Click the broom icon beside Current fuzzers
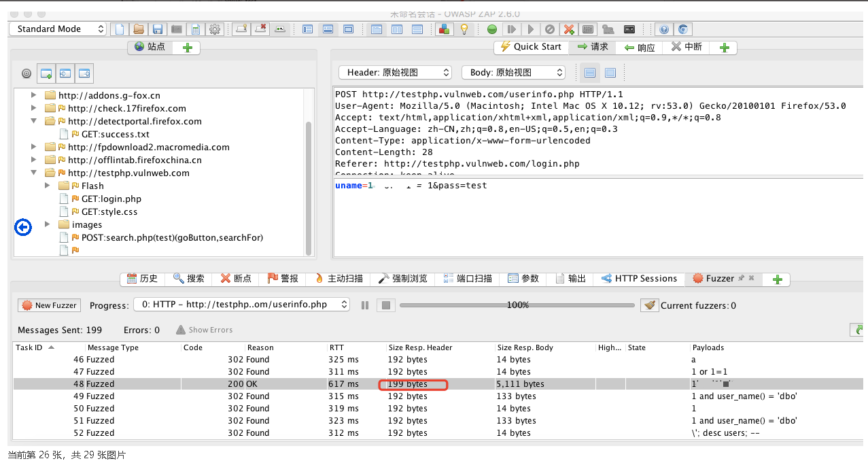 (x=650, y=305)
